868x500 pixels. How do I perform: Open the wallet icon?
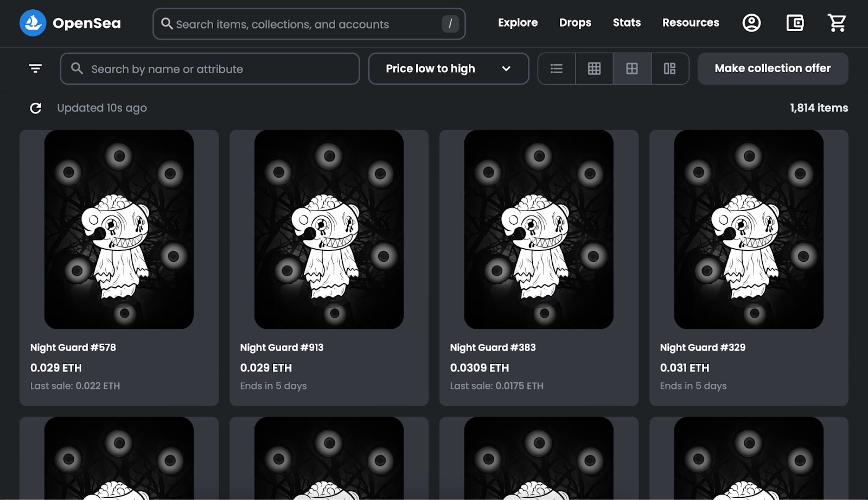coord(795,23)
